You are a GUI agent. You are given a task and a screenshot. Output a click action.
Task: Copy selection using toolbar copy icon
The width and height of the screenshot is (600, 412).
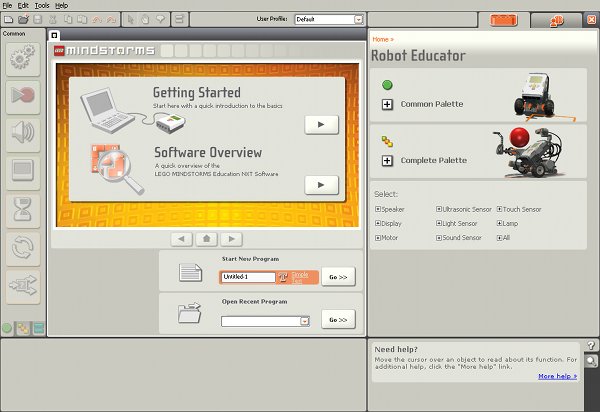68,19
